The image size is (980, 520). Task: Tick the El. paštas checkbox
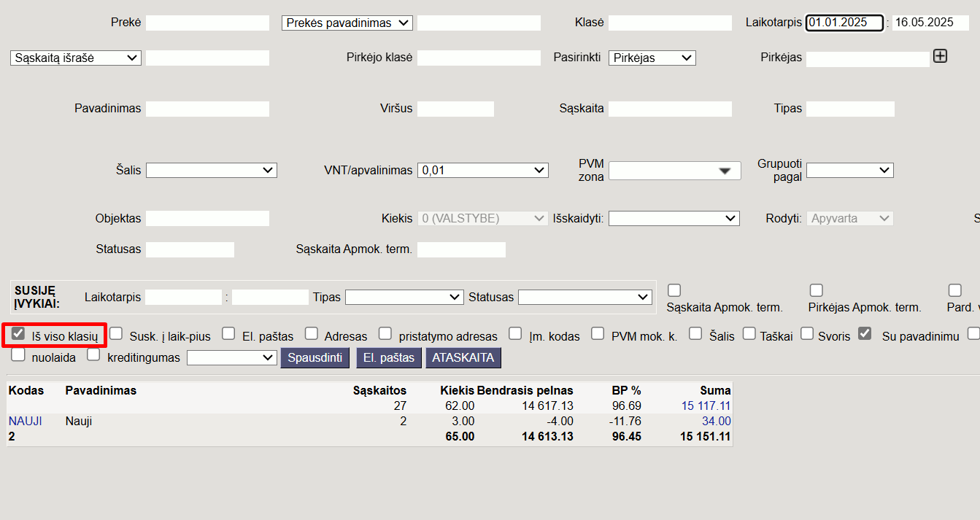point(228,334)
